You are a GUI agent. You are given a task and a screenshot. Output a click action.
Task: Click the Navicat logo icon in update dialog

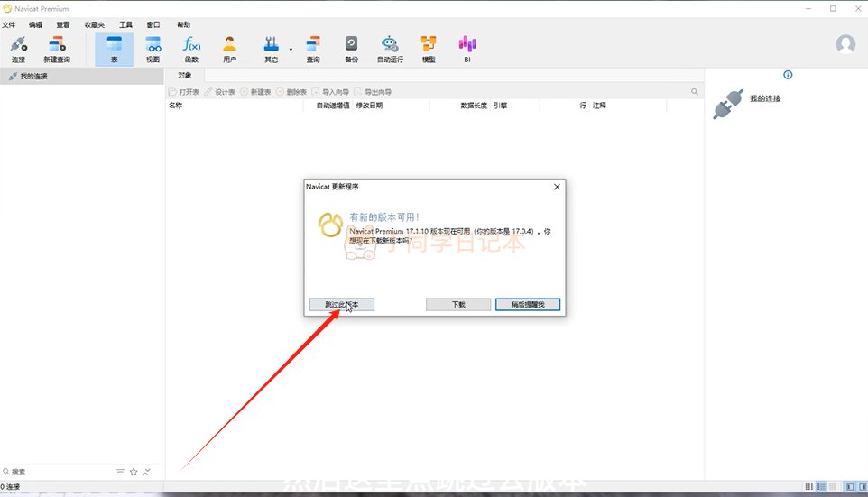coord(330,225)
